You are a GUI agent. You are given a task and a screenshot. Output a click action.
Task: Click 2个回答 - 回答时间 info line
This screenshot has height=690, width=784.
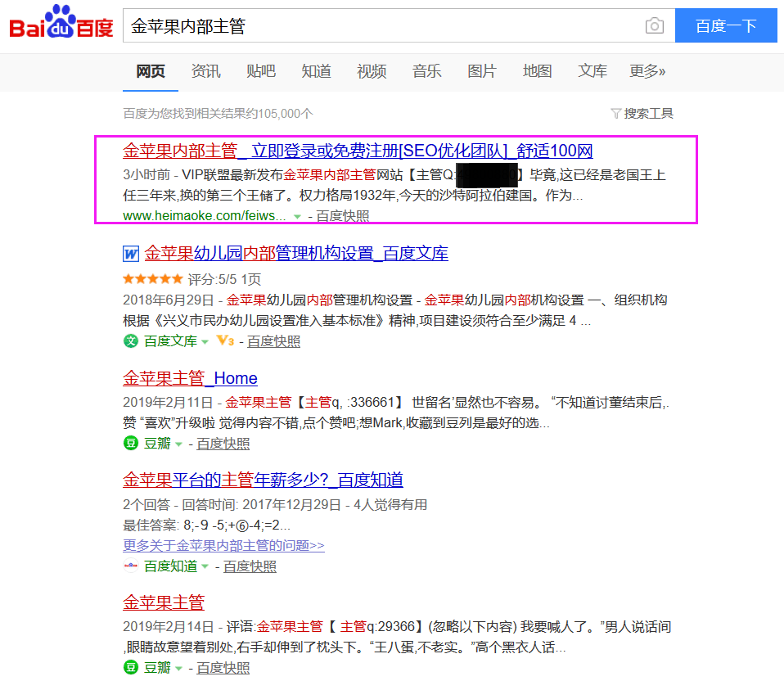click(x=275, y=504)
